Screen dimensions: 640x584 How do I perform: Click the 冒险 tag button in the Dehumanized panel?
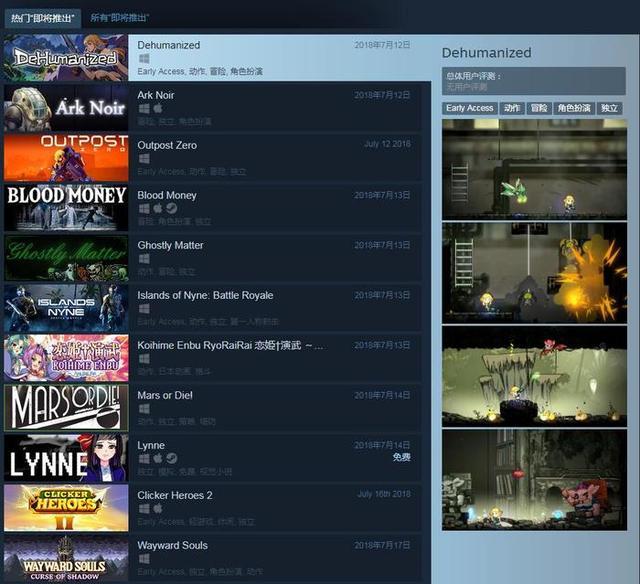click(x=539, y=108)
